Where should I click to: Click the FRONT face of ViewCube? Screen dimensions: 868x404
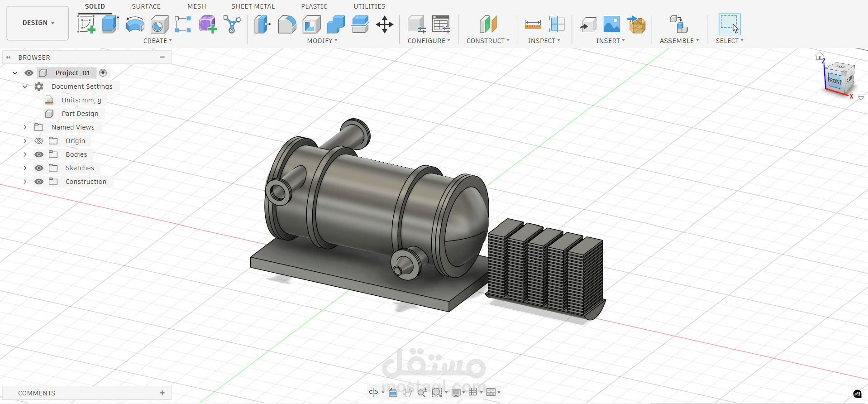pyautogui.click(x=835, y=81)
